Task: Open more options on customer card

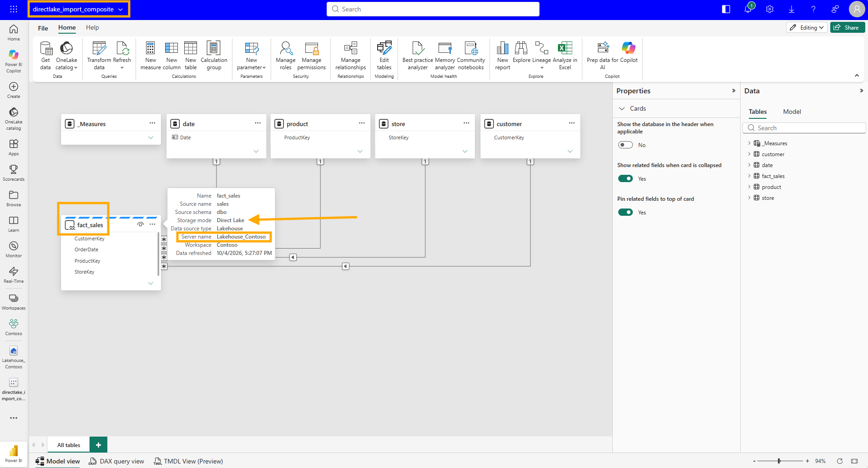Action: click(572, 123)
